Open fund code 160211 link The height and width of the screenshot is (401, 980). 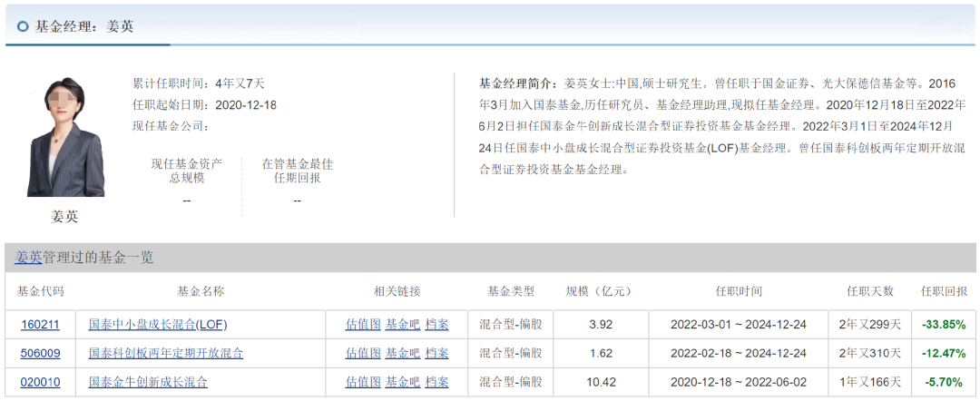coord(40,325)
